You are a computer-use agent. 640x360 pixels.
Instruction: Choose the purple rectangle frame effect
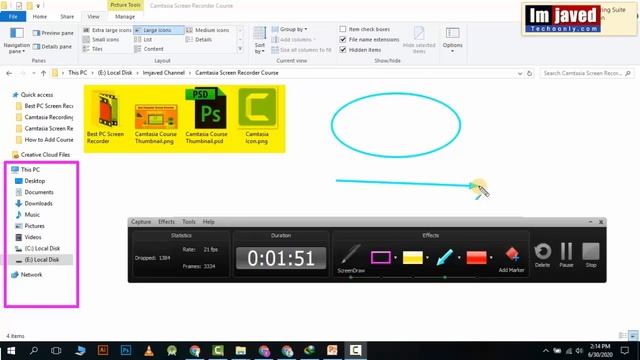tap(380, 258)
